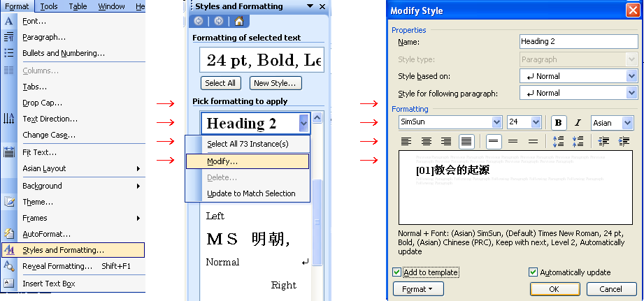Click OK in the Modify Style dialog
This screenshot has height=301, width=644.
pos(554,289)
